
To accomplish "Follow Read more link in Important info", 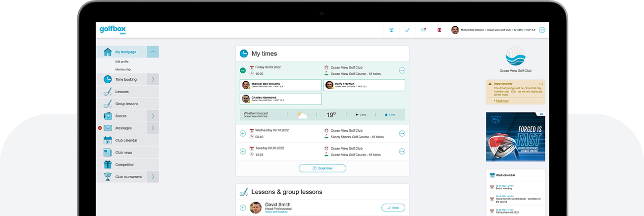I will 502,101.
